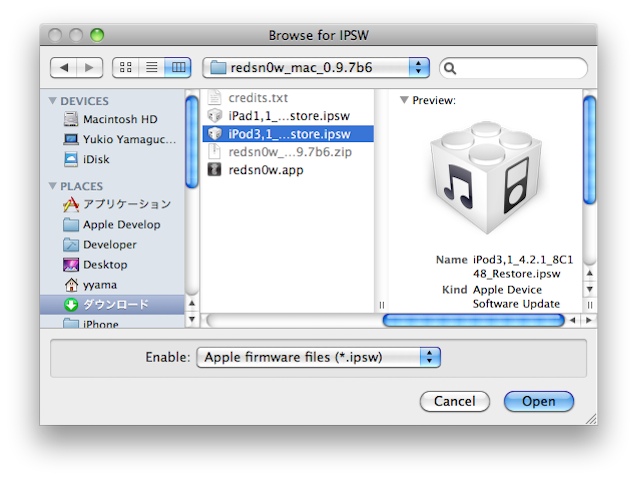Click the magnifier icon in search field

(x=450, y=68)
